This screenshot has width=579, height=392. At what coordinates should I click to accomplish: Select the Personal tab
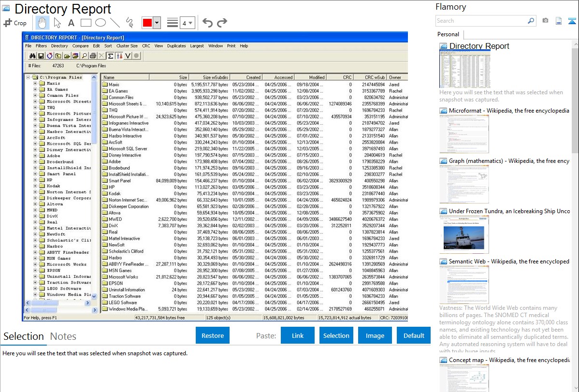click(448, 34)
